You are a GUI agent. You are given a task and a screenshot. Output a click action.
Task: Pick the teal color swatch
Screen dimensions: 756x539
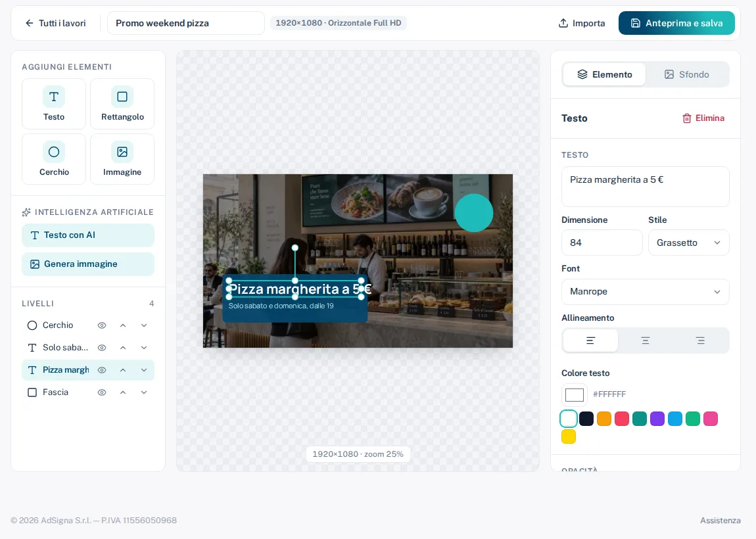[x=640, y=419]
